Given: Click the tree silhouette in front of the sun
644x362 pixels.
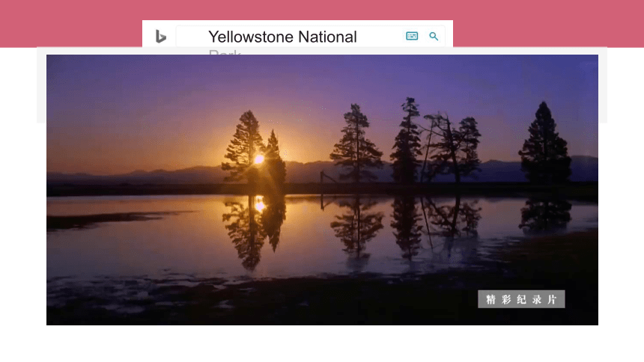Looking at the screenshot, I should pyautogui.click(x=246, y=148).
